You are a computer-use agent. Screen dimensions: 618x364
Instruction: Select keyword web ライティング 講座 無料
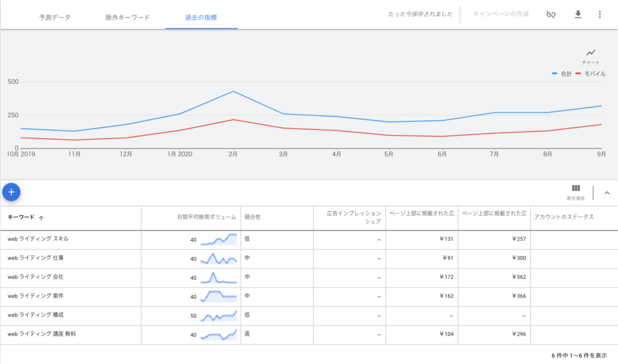point(42,334)
